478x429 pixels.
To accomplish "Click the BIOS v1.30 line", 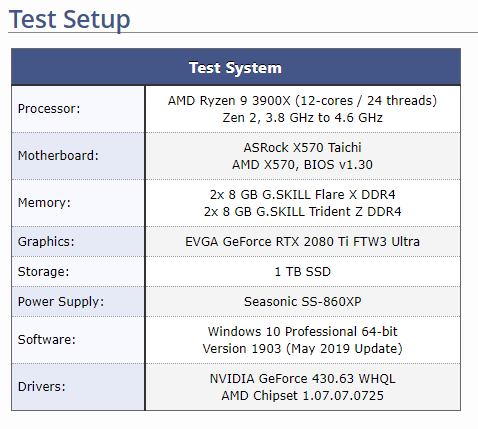I will pos(302,165).
